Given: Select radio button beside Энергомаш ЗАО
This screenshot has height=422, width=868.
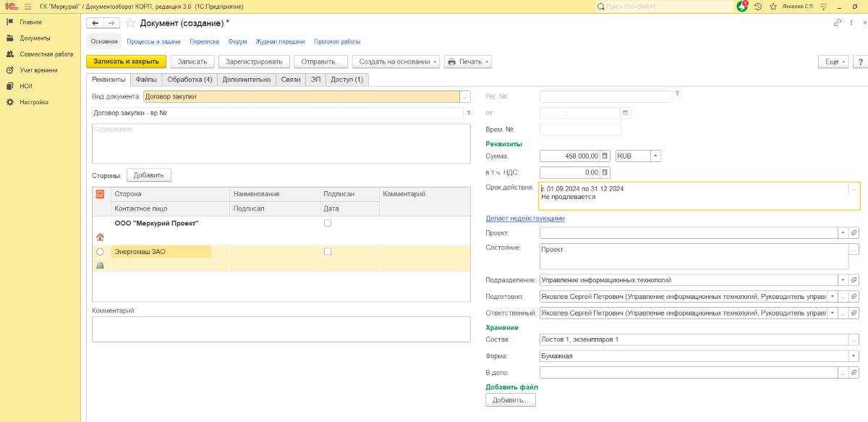Looking at the screenshot, I should point(100,252).
